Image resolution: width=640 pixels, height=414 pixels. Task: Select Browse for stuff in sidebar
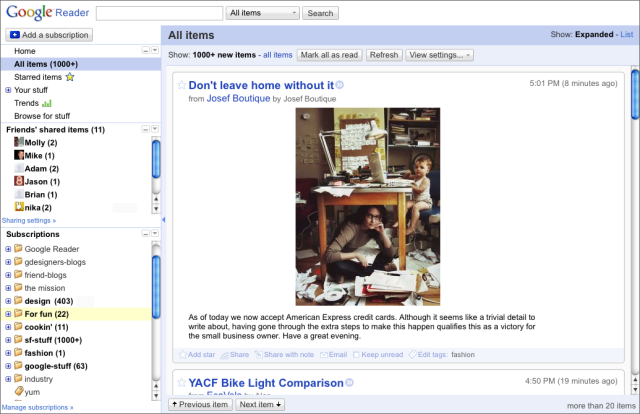pyautogui.click(x=42, y=116)
